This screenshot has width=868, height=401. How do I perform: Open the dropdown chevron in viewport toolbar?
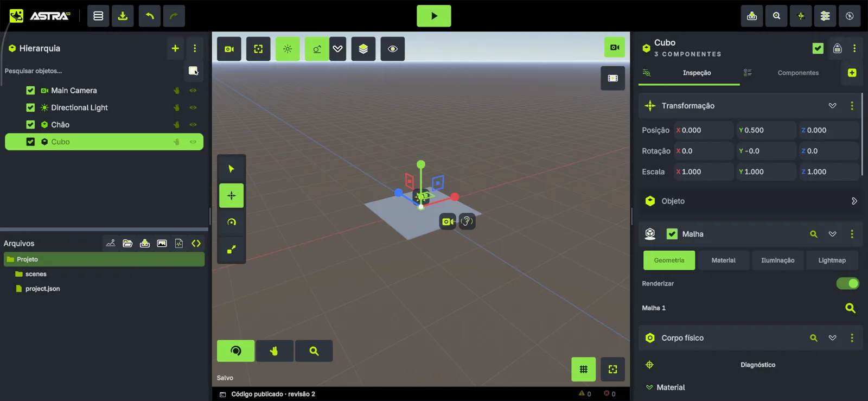click(x=337, y=49)
